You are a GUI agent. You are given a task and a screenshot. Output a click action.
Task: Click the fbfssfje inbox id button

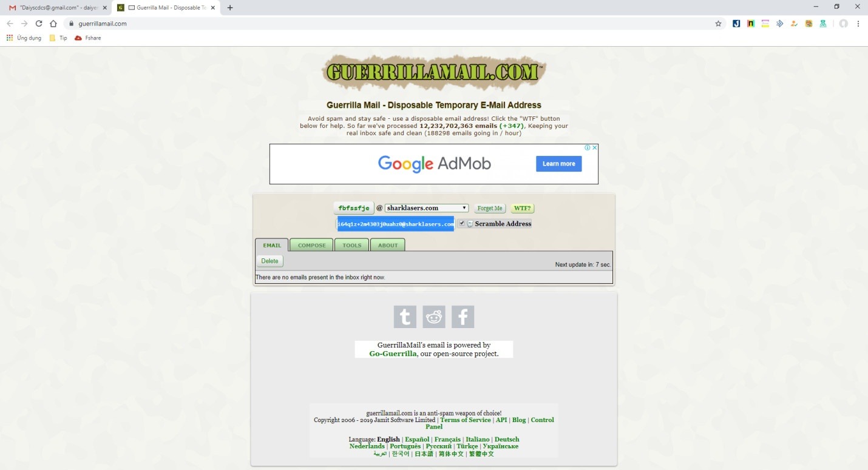click(354, 208)
